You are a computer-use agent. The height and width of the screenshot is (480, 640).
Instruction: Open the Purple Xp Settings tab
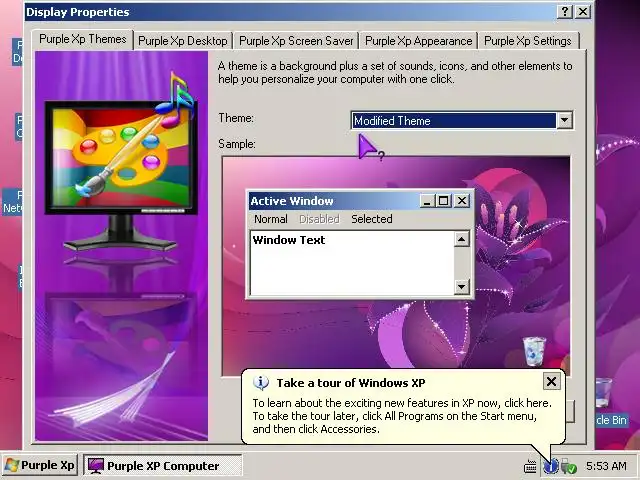(528, 41)
